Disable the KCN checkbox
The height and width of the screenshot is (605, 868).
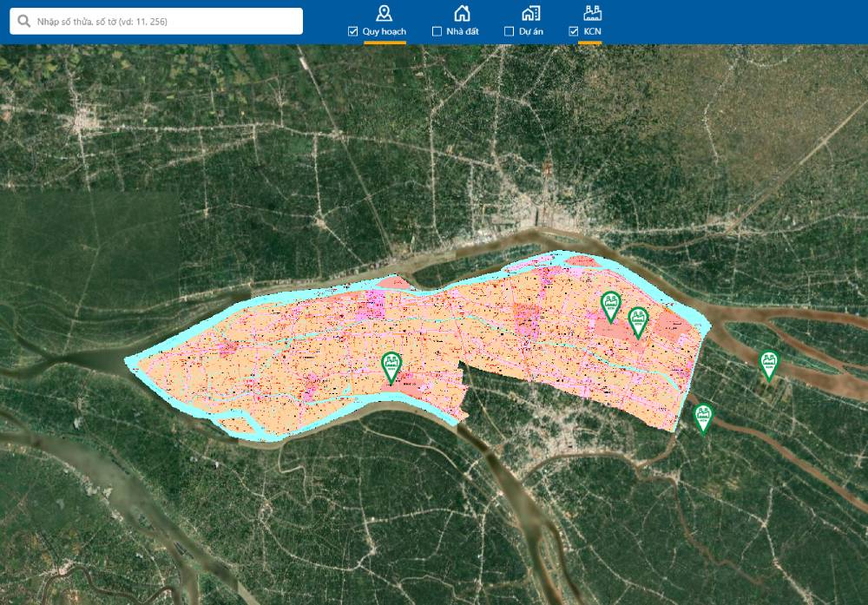pos(574,31)
